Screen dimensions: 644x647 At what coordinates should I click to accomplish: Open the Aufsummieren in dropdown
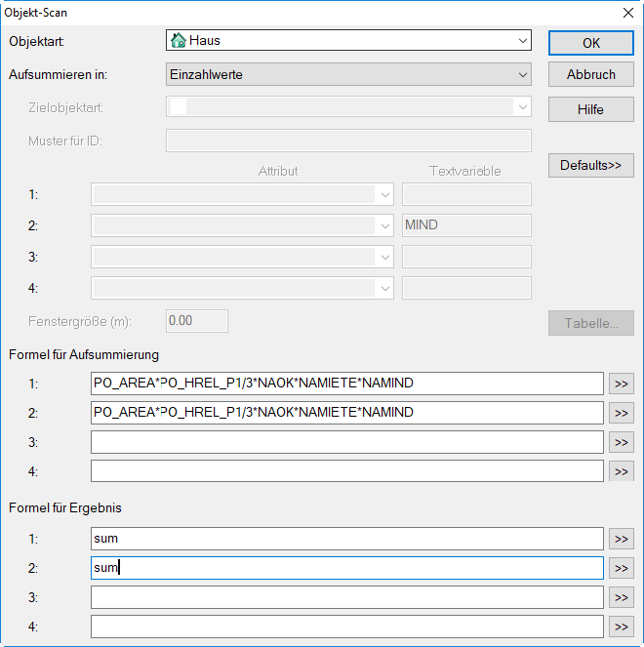(348, 74)
